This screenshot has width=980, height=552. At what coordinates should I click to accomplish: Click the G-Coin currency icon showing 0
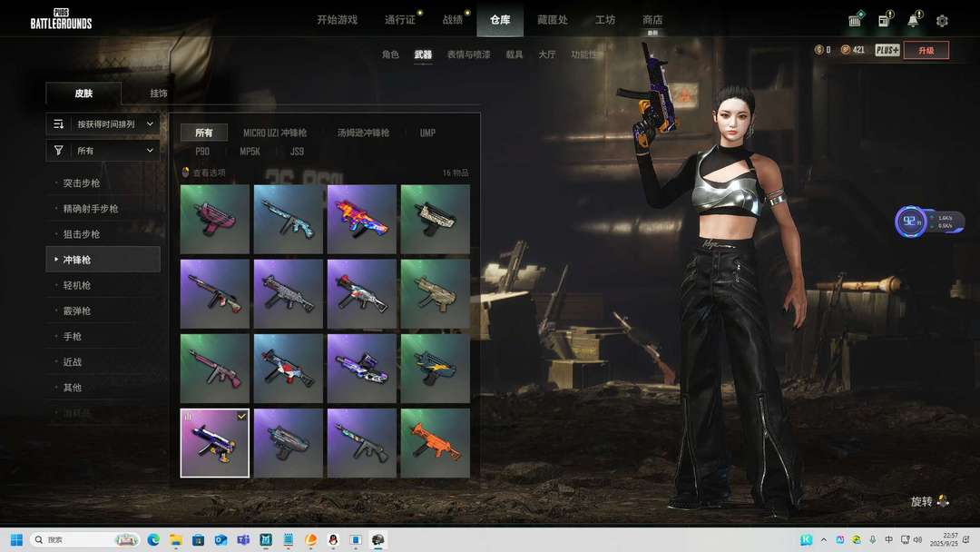tap(818, 49)
